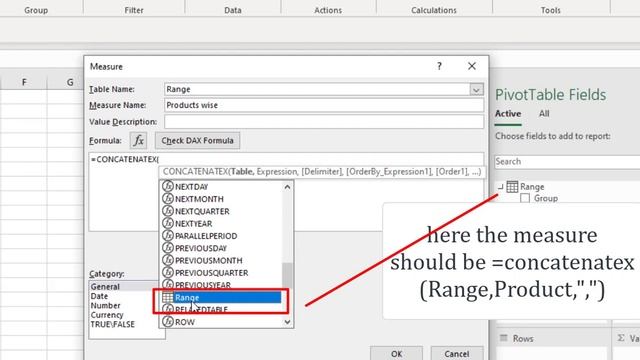
Task: Switch to All tab in PivotTable Fields
Action: (x=544, y=113)
